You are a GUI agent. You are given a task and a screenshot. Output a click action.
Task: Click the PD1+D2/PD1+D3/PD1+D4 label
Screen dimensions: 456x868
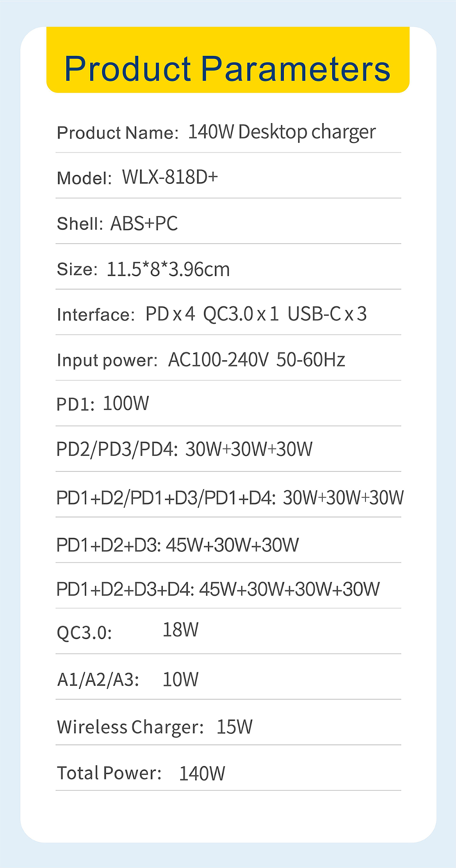click(166, 498)
